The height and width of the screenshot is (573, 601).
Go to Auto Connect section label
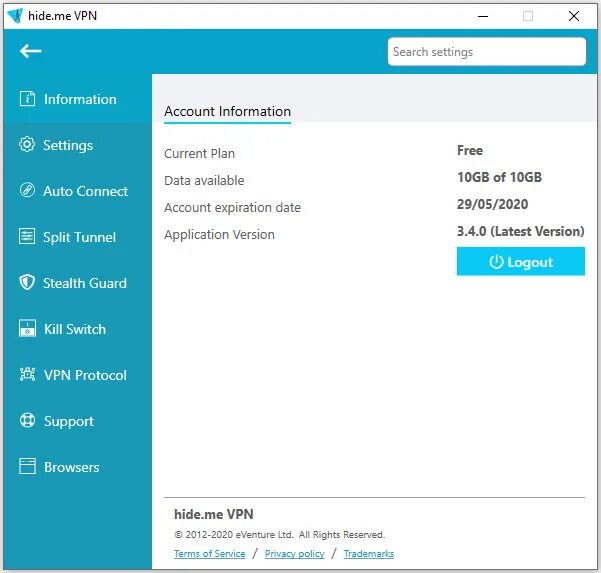[85, 191]
